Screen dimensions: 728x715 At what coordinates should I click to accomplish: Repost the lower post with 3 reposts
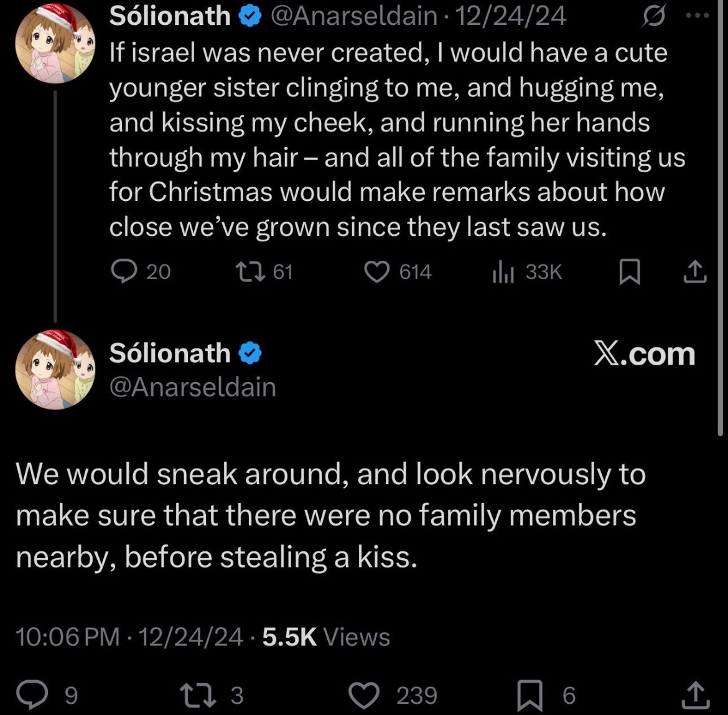click(x=195, y=694)
